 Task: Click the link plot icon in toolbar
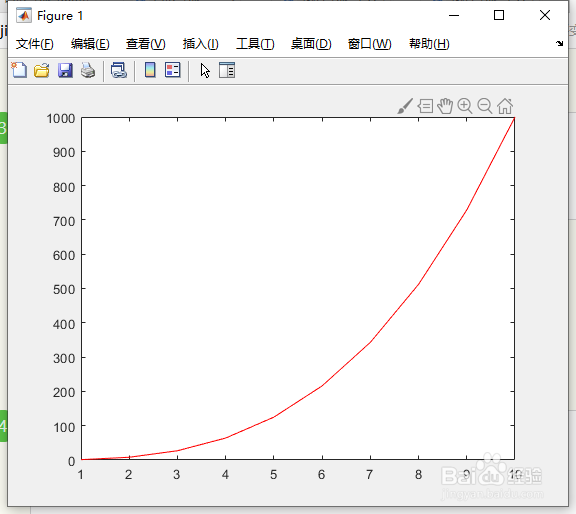point(119,70)
